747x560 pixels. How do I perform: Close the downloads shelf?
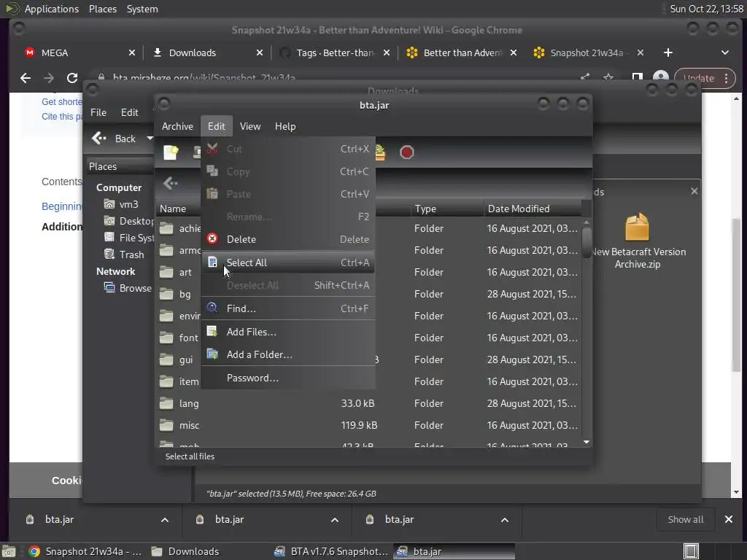(729, 519)
